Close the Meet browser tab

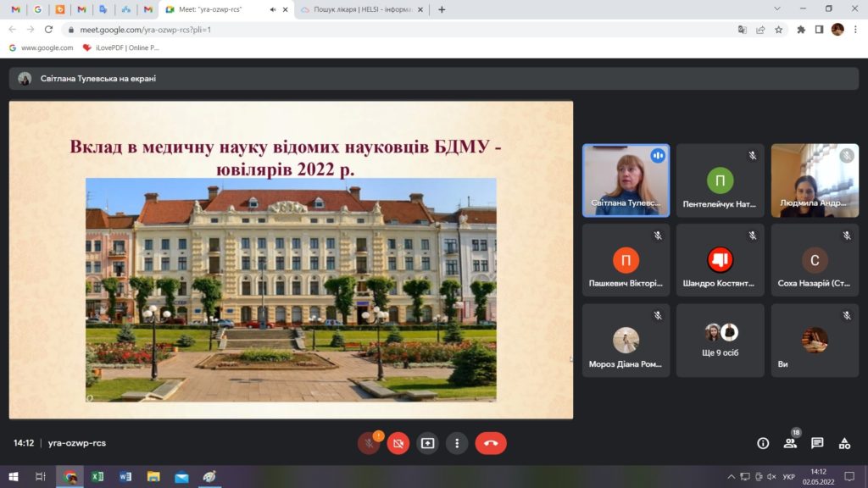pyautogui.click(x=286, y=9)
